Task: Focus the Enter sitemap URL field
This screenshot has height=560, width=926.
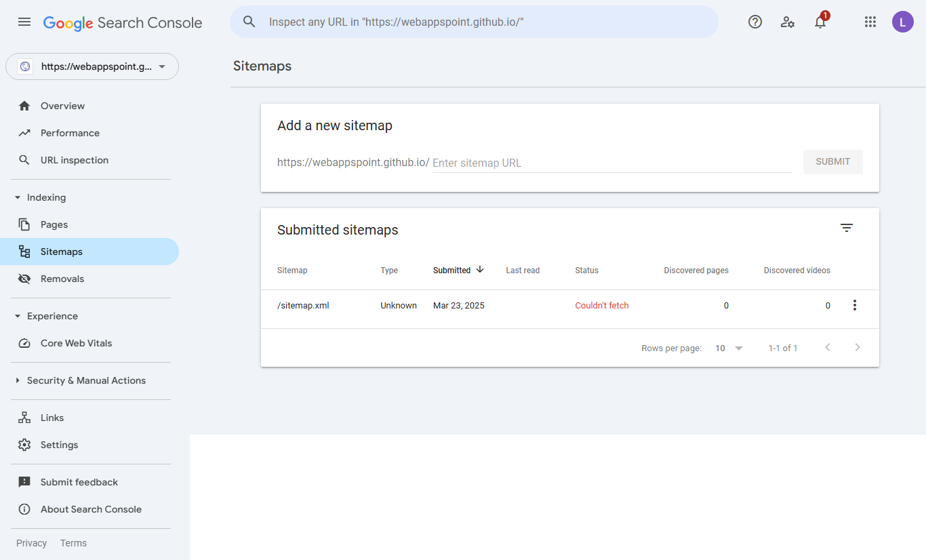Action: click(x=611, y=163)
